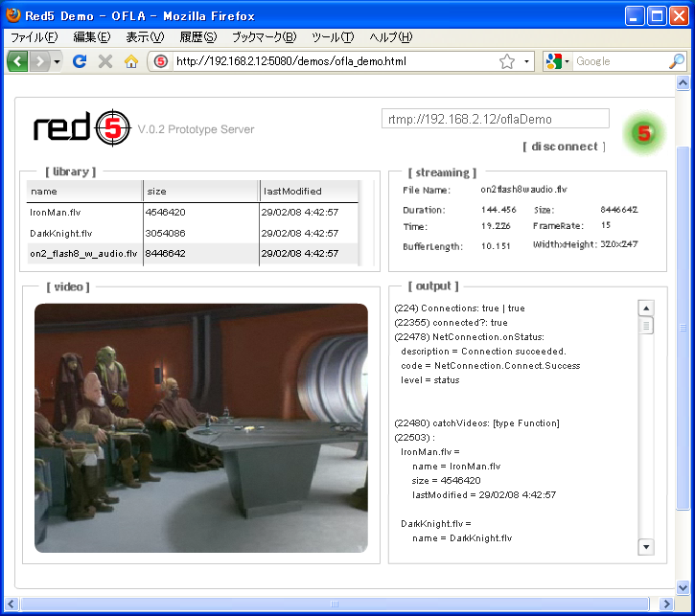Click size value 3054086 in library

point(165,233)
